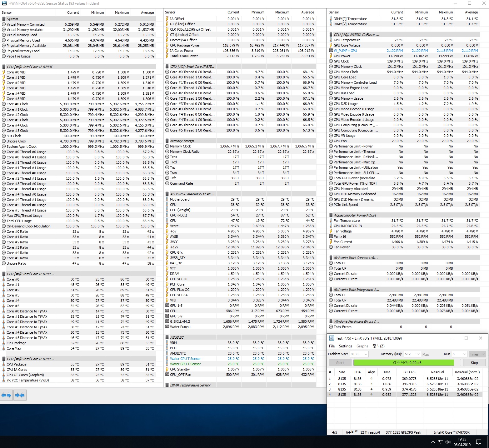Click the CPU Package Power lightning icon
Viewport: 489px width, 448px height.
(167, 45)
